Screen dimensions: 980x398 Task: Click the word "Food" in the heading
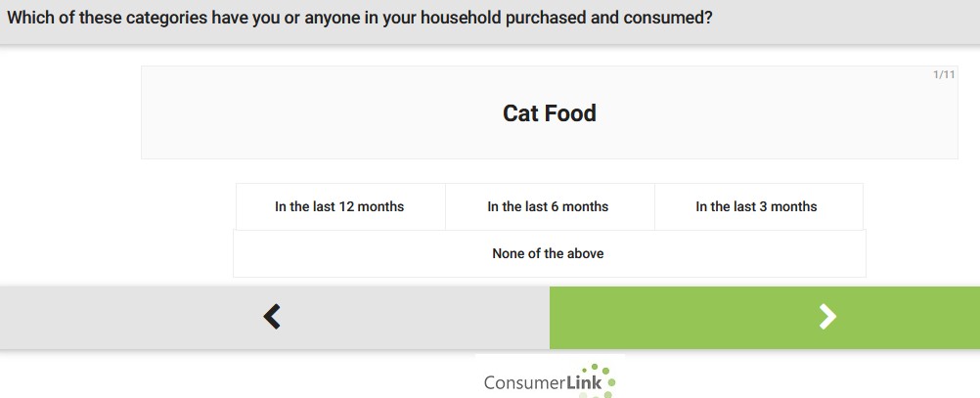(570, 113)
